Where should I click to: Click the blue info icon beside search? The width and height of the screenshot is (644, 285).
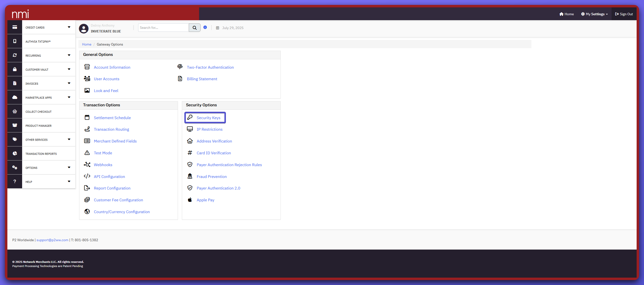(205, 27)
